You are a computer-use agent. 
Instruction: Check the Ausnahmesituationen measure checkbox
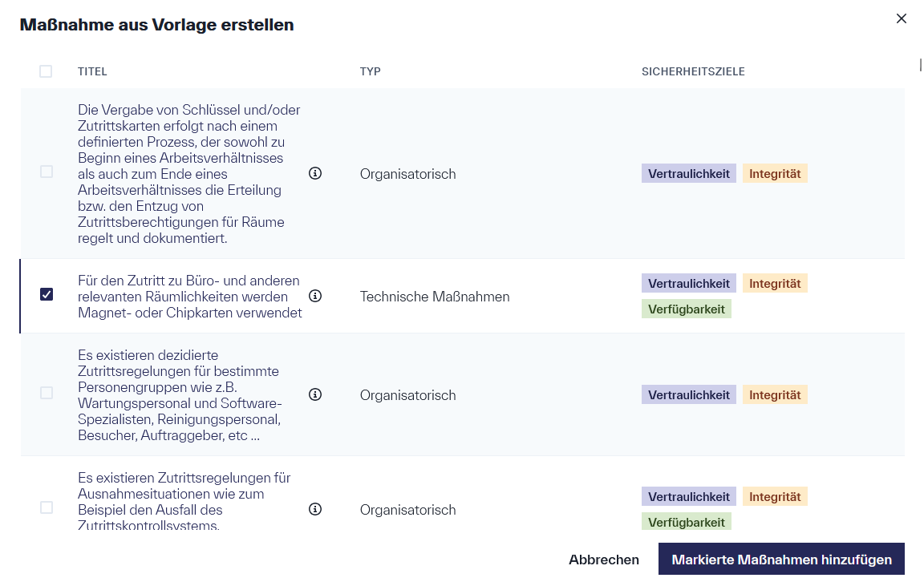46,508
